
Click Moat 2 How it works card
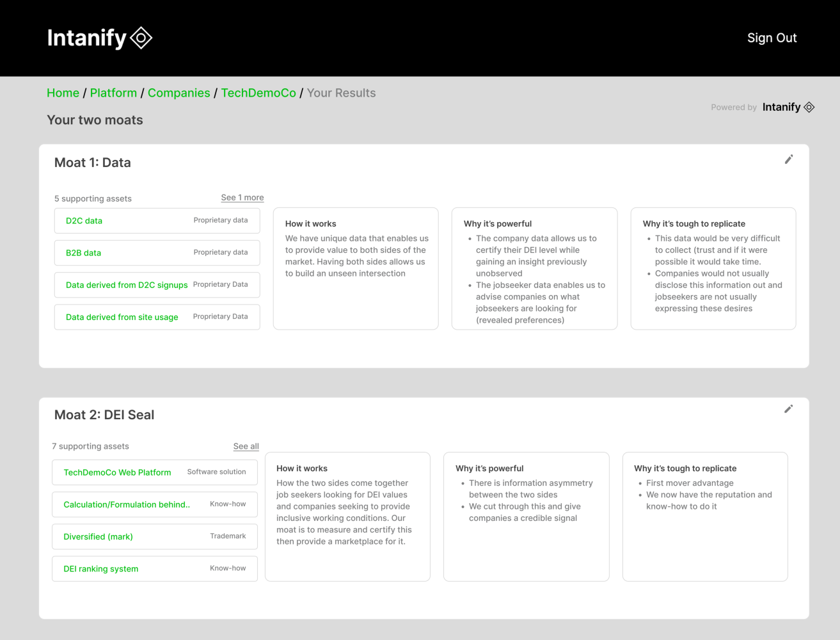347,516
